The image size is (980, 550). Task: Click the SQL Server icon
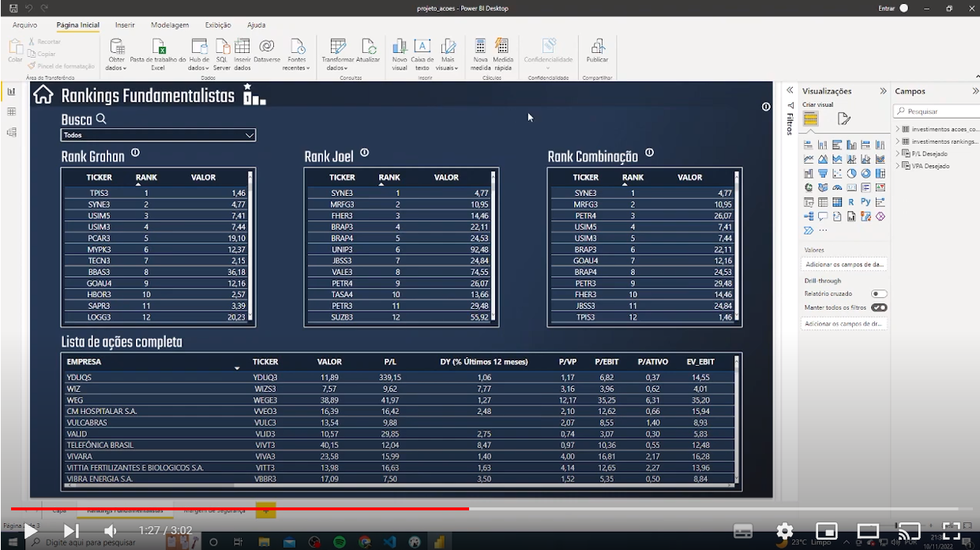click(223, 46)
